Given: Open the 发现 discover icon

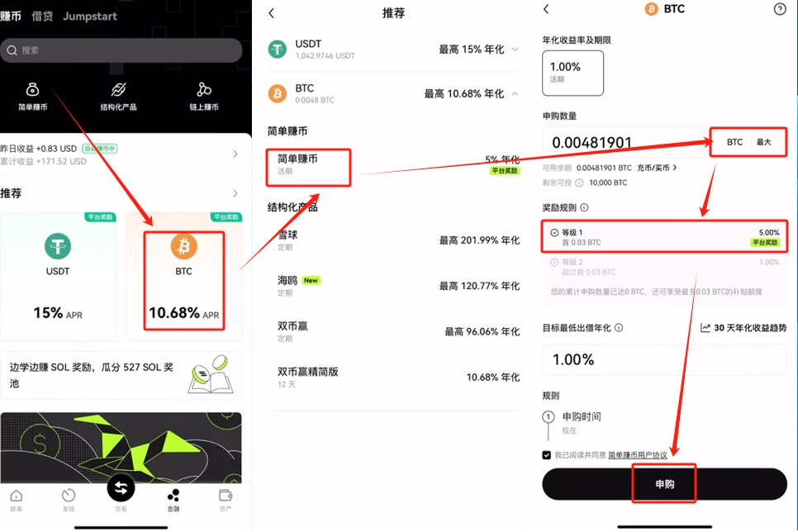Looking at the screenshot, I should pyautogui.click(x=69, y=496).
